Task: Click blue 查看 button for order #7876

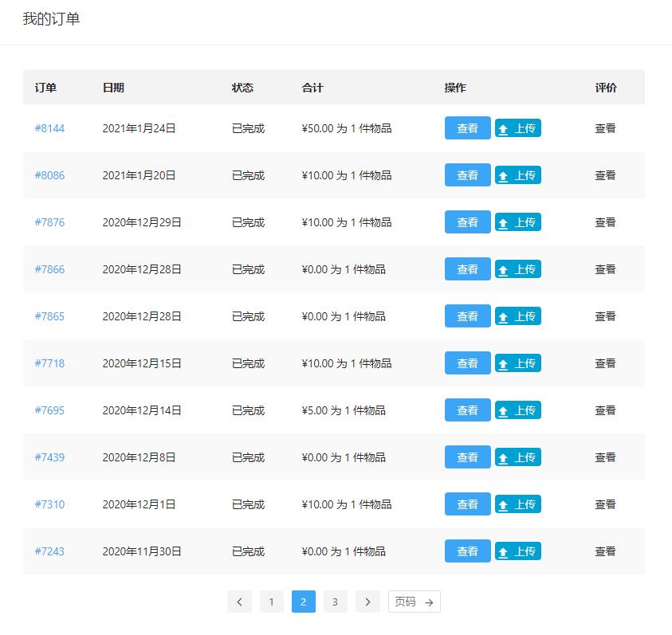Action: tap(468, 222)
